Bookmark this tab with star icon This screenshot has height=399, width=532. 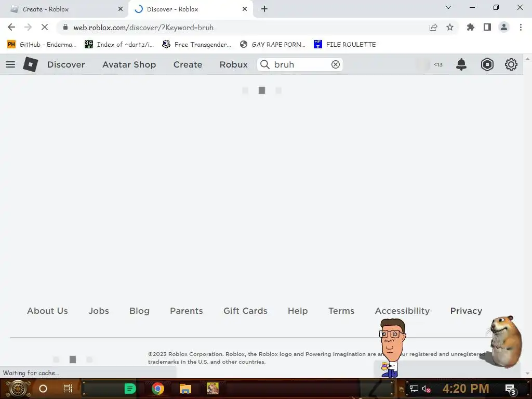click(450, 27)
